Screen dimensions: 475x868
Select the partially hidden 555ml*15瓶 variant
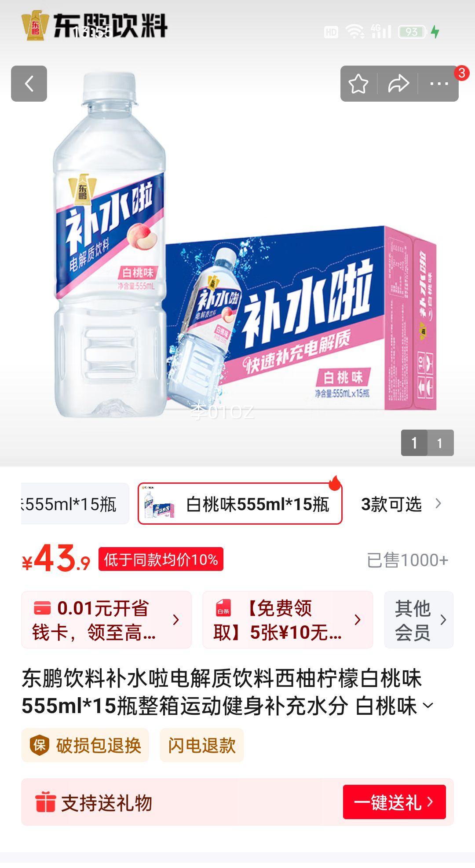pos(75,504)
